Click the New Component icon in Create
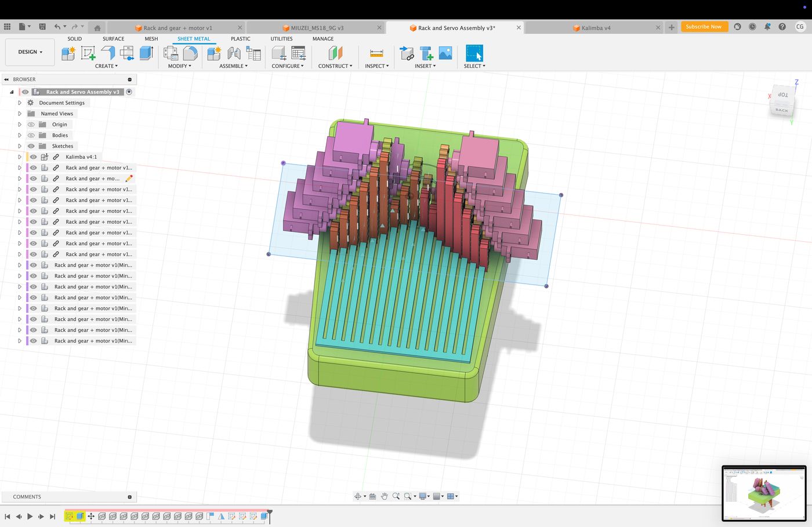The width and height of the screenshot is (812, 527). [x=68, y=53]
